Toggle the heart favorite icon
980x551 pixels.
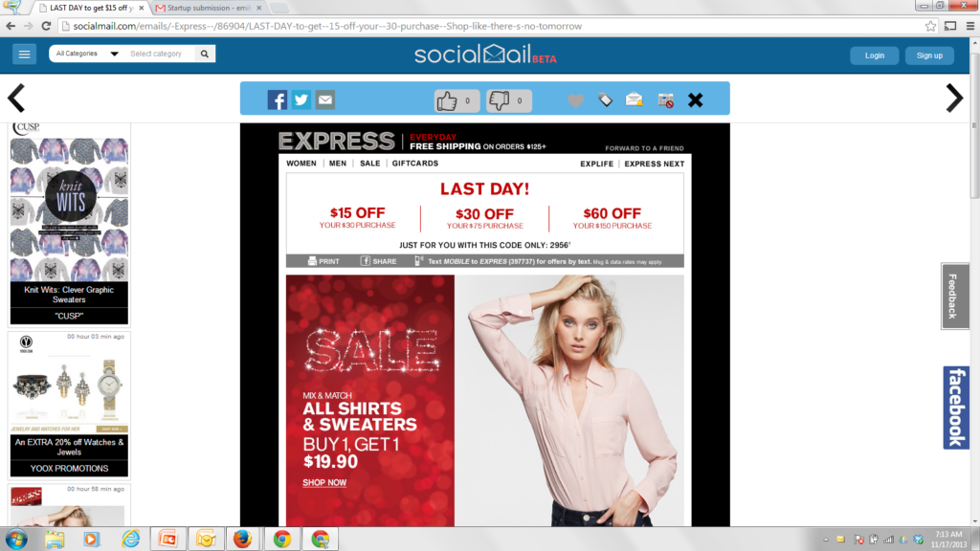[575, 100]
